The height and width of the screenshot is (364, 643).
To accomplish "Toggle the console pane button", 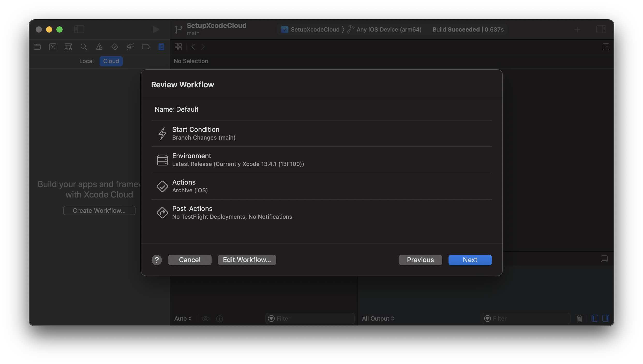I will click(x=606, y=318).
